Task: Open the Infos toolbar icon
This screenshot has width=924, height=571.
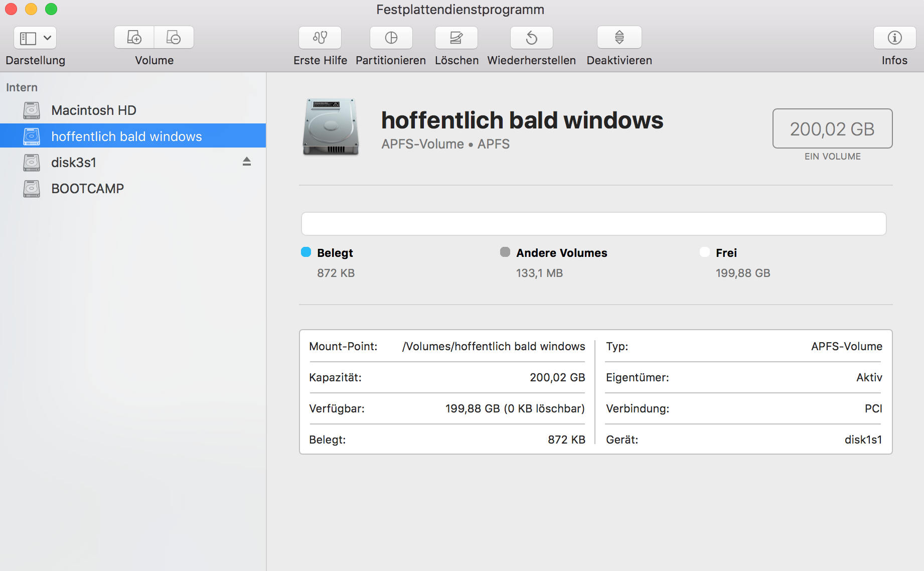Action: pyautogui.click(x=895, y=38)
